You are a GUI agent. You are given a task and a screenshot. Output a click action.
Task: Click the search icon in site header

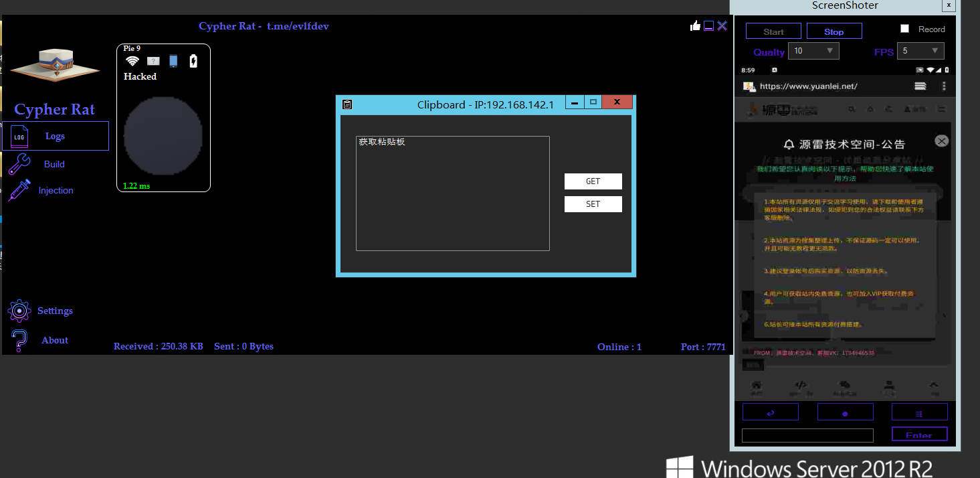[852, 109]
